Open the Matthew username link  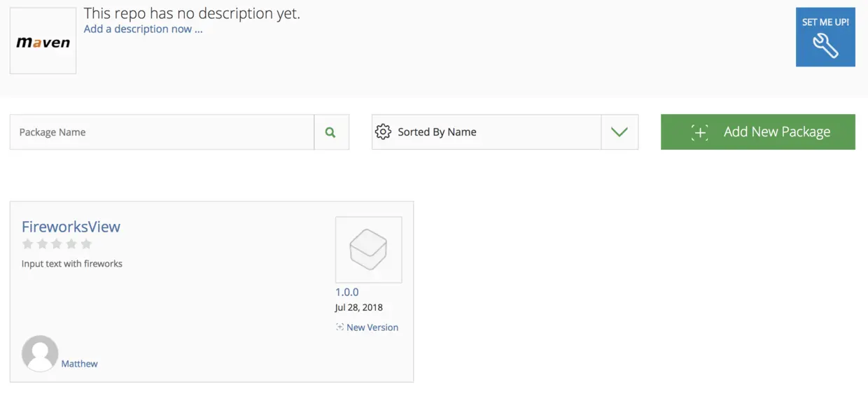(x=79, y=364)
